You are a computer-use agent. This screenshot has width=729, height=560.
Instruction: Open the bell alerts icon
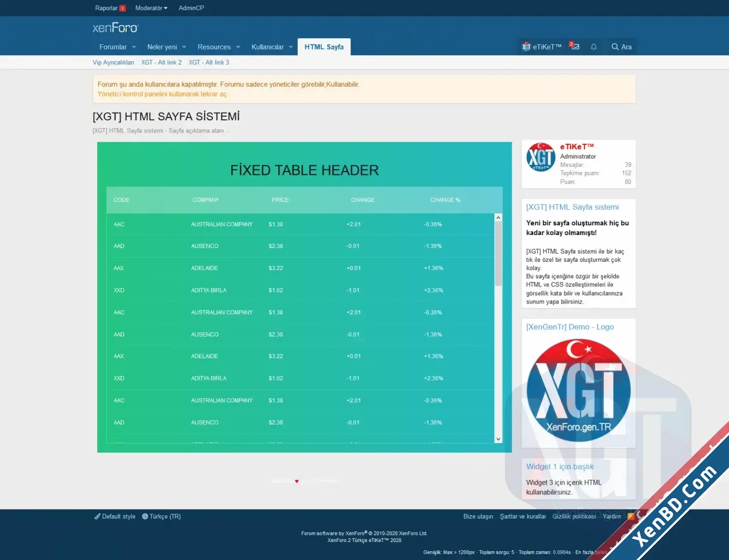[x=593, y=47]
